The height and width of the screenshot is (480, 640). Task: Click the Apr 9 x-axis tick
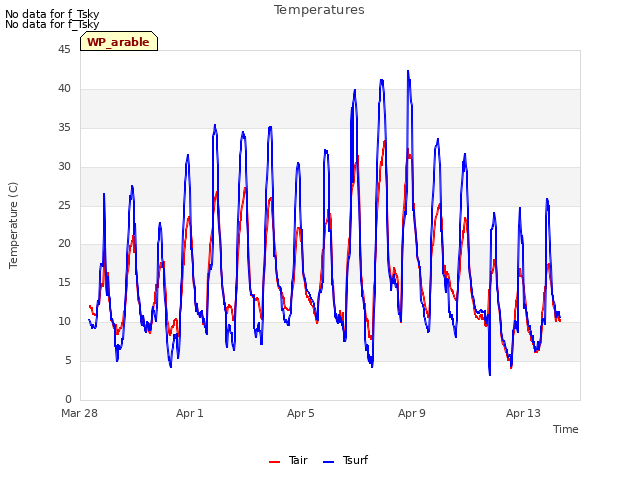pyautogui.click(x=412, y=413)
